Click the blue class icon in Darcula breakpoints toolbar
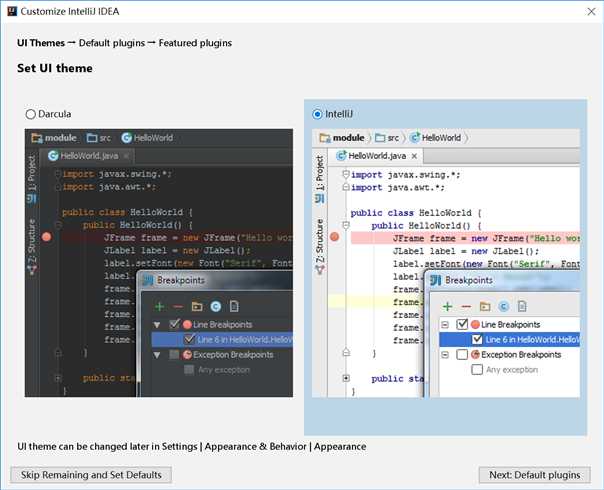Image resolution: width=604 pixels, height=490 pixels. tap(216, 307)
